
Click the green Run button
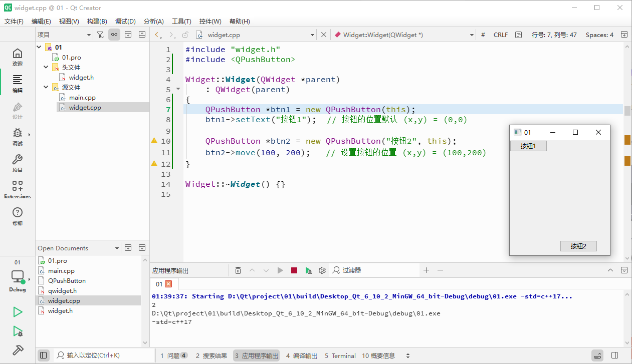coord(18,312)
